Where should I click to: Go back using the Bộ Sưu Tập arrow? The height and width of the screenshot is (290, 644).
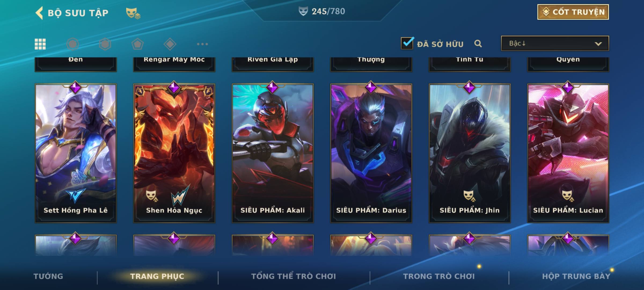point(39,13)
